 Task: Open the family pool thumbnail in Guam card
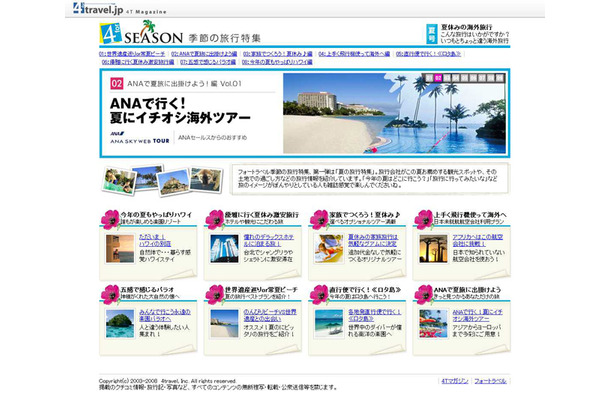[x=329, y=249]
